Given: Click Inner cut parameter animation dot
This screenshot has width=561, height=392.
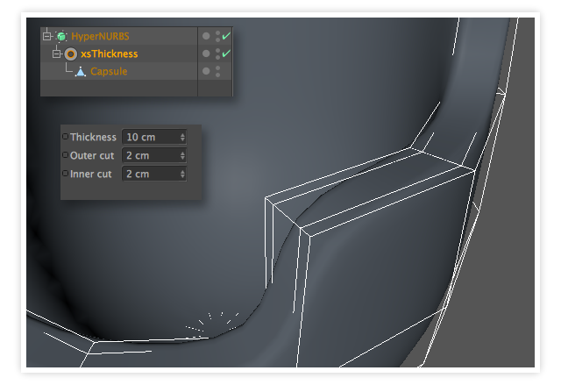Looking at the screenshot, I should [65, 174].
